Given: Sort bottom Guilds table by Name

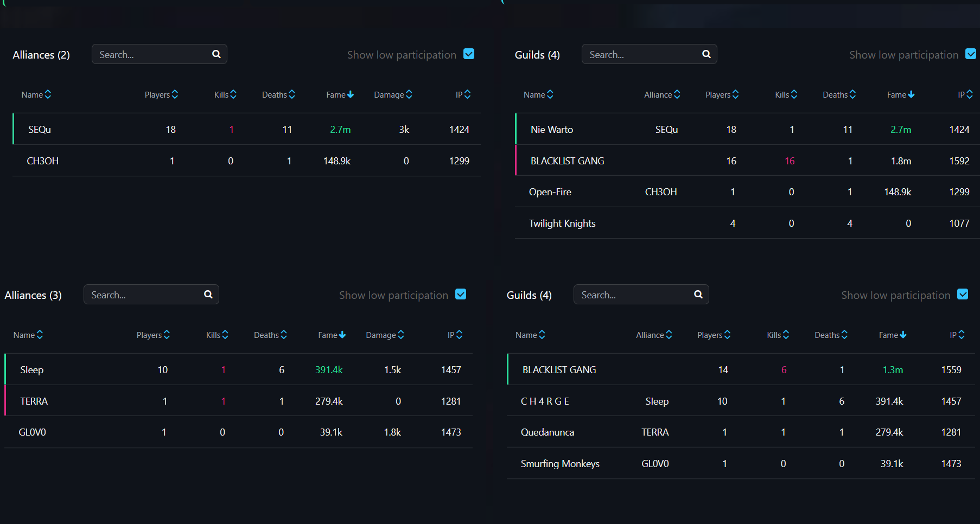Looking at the screenshot, I should point(530,335).
